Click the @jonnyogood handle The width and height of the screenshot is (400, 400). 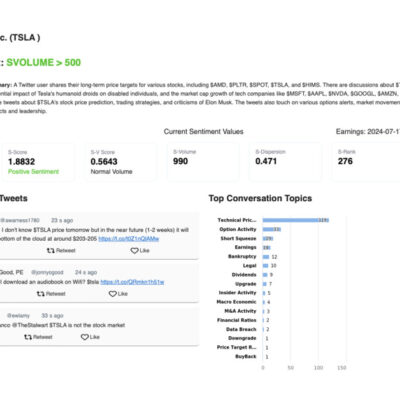tap(47, 272)
